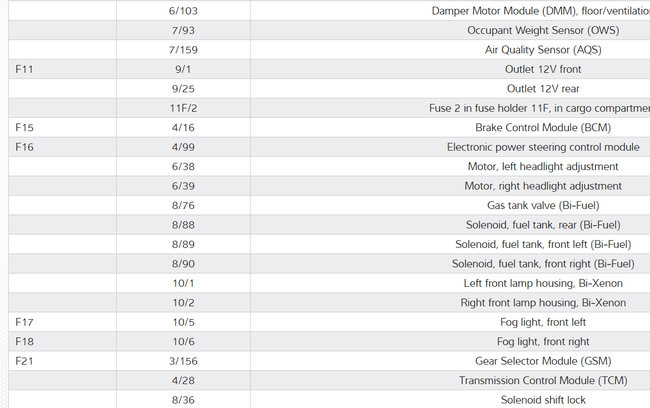The width and height of the screenshot is (650, 408).
Task: Click the Damper Motor Module (DMM) entry
Action: (540, 11)
